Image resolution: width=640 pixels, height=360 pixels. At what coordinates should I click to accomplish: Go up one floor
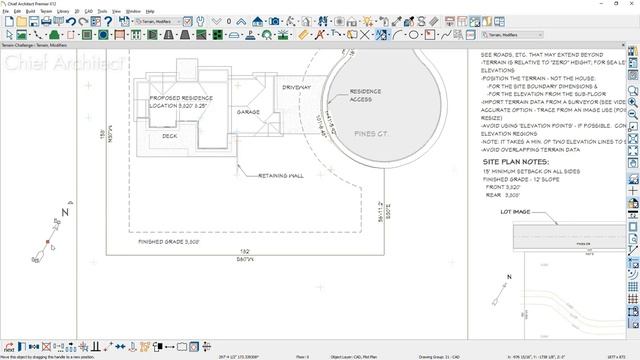pyautogui.click(x=241, y=21)
